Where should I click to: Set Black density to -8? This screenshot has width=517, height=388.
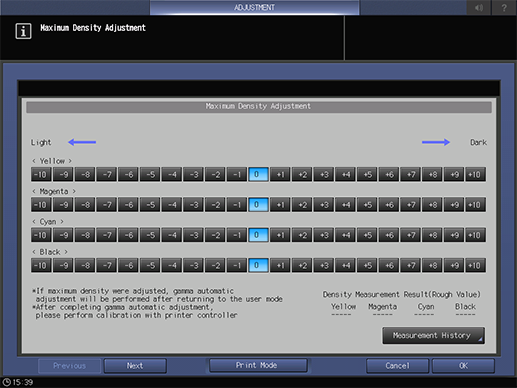click(85, 265)
